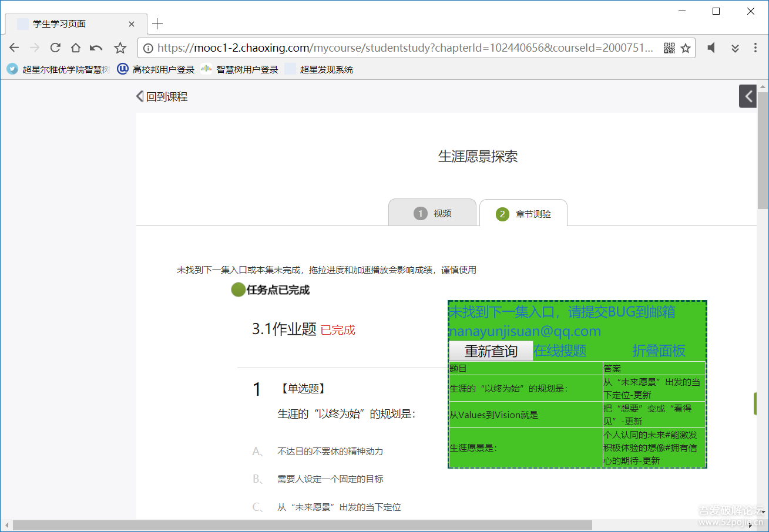Select table cell 生涯愿景是
This screenshot has width=769, height=532.
click(x=525, y=448)
